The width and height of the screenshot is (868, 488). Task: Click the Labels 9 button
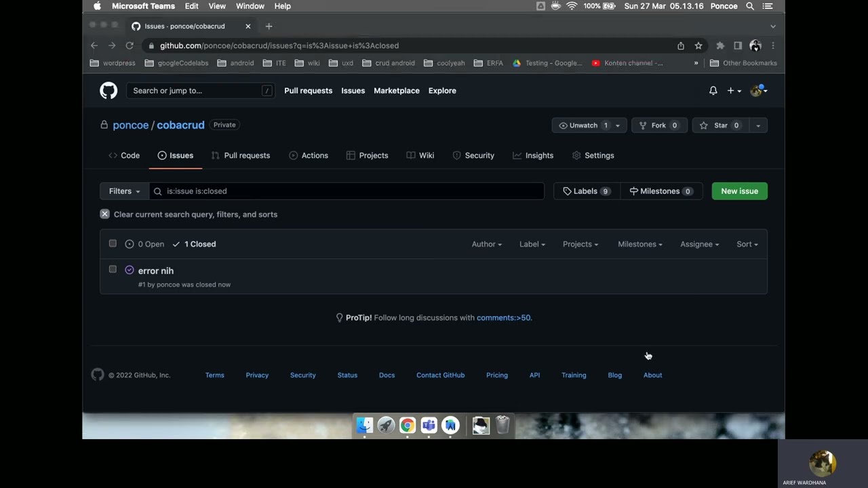587,191
